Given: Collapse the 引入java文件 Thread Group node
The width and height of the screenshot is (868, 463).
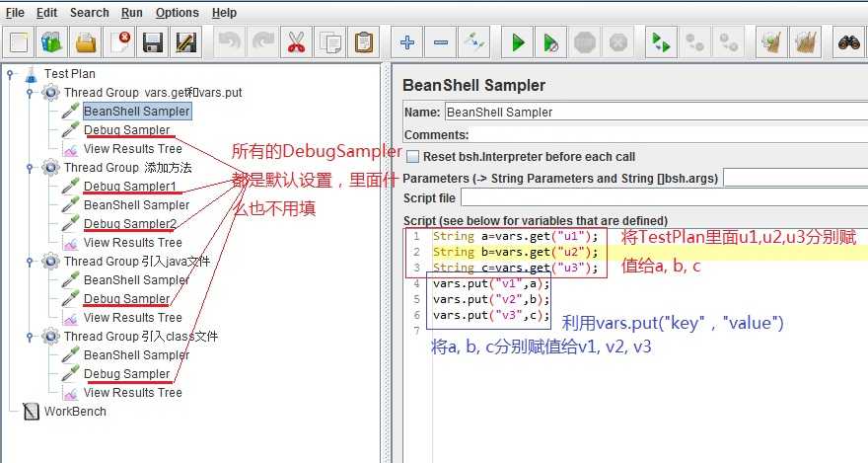Looking at the screenshot, I should point(30,261).
